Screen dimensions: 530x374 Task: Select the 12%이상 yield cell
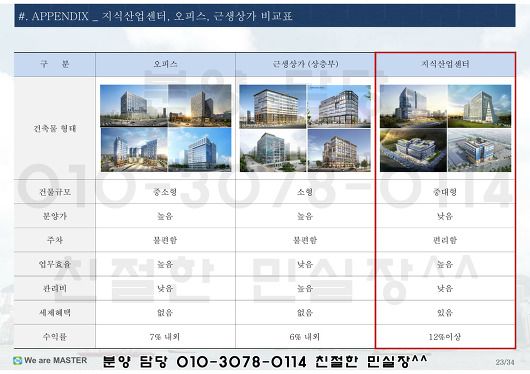tap(445, 336)
